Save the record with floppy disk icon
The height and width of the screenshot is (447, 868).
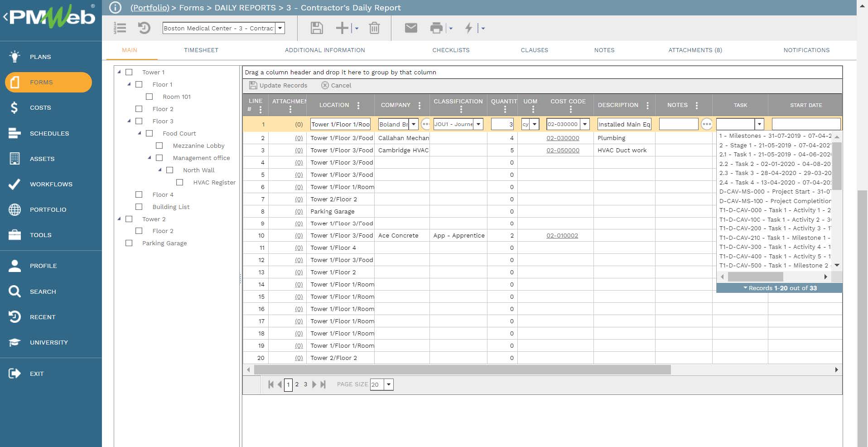click(317, 28)
